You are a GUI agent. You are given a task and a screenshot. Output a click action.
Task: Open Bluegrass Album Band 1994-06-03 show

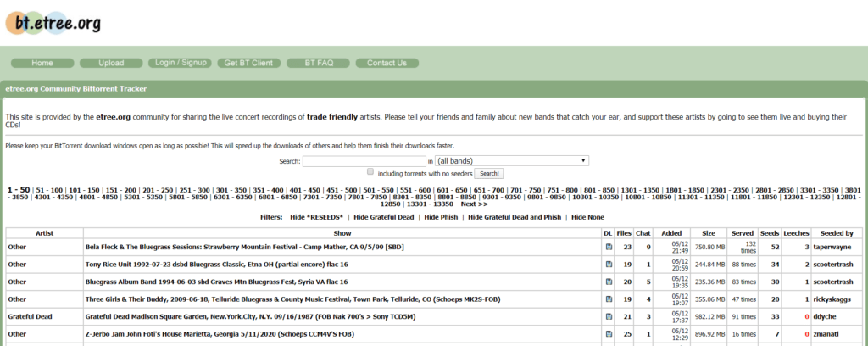[216, 282]
